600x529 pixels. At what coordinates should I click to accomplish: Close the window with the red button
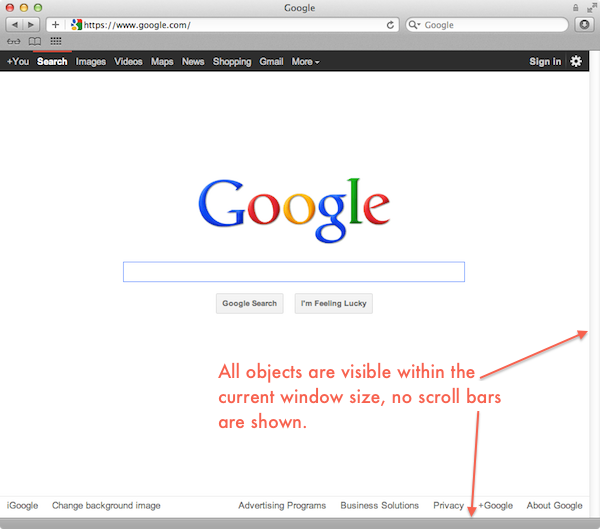(x=10, y=8)
